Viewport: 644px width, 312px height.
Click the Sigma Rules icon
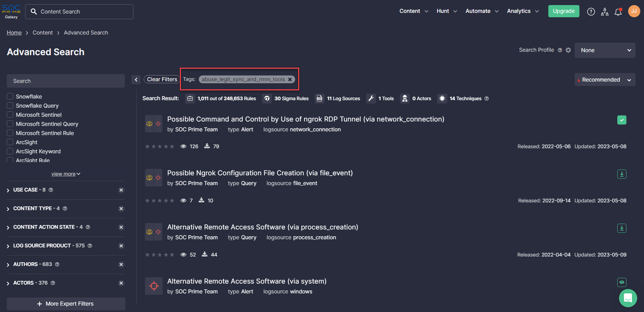[x=267, y=98]
